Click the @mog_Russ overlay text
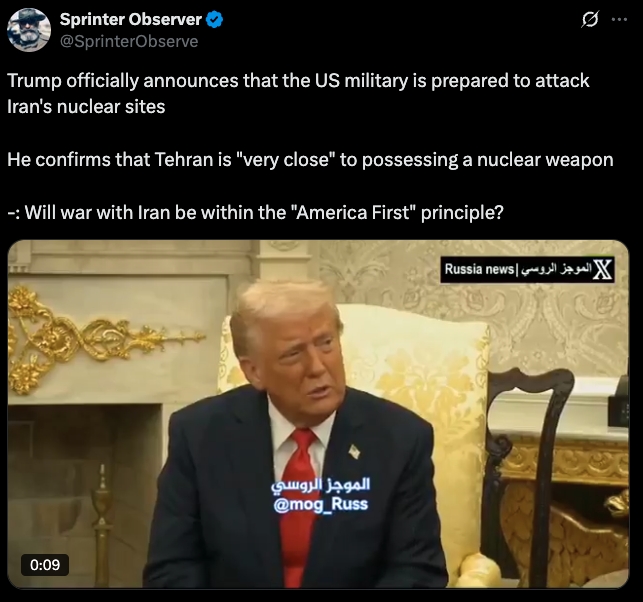Image resolution: width=643 pixels, height=602 pixels. (320, 504)
